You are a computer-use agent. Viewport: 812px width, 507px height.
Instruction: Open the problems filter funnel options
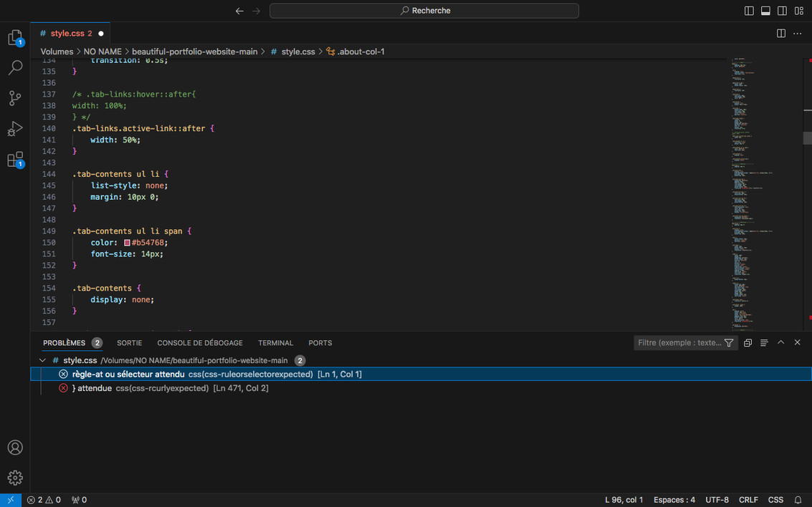pos(729,343)
